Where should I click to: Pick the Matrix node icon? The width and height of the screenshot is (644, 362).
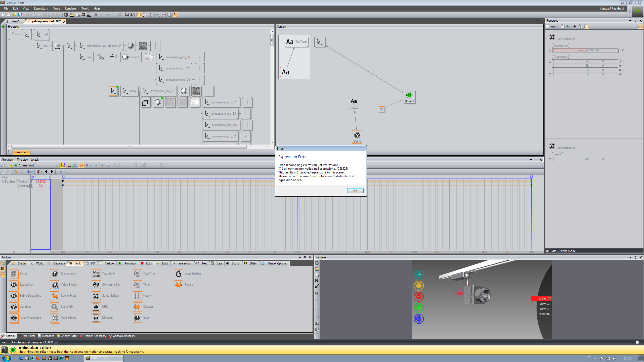tap(137, 296)
